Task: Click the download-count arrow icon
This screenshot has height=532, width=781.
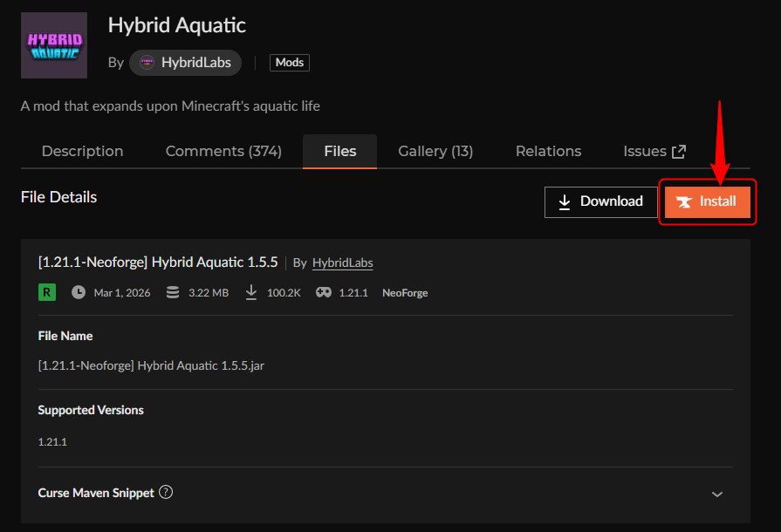Action: click(250, 292)
